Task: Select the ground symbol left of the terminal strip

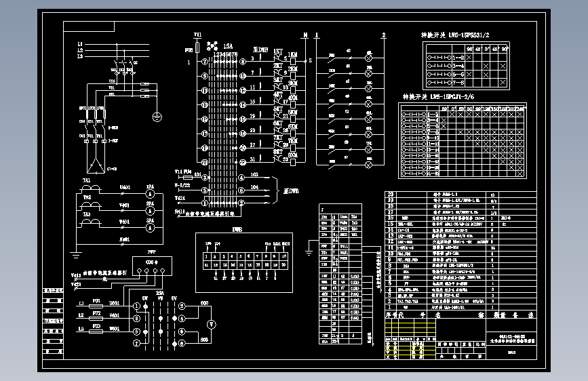Action: click(x=309, y=252)
